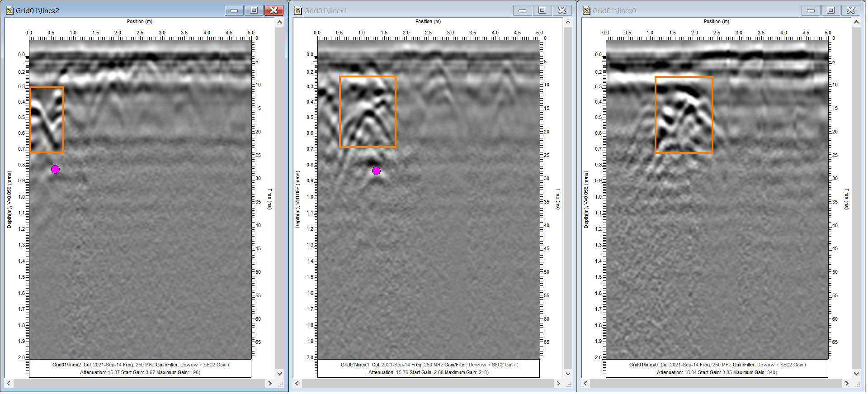Click 'Maximum Gain: 210' text in linex1 footer
This screenshot has height=394, width=868.
pos(466,373)
